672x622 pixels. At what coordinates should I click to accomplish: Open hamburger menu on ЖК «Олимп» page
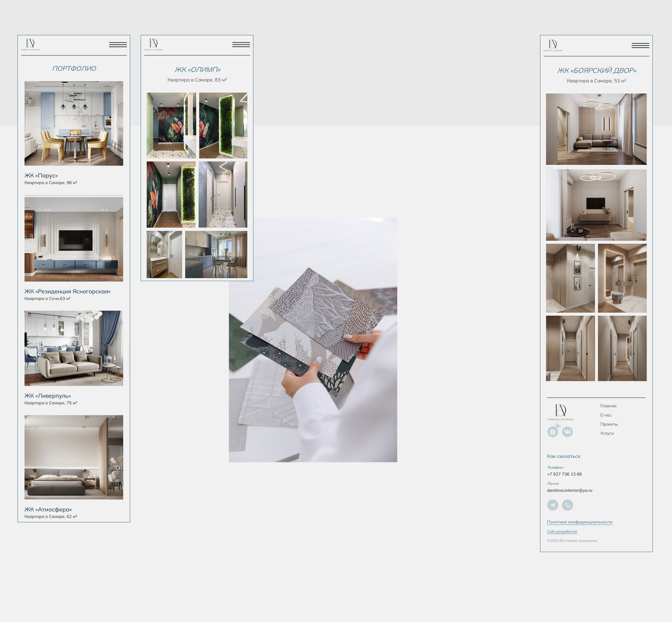[x=241, y=44]
